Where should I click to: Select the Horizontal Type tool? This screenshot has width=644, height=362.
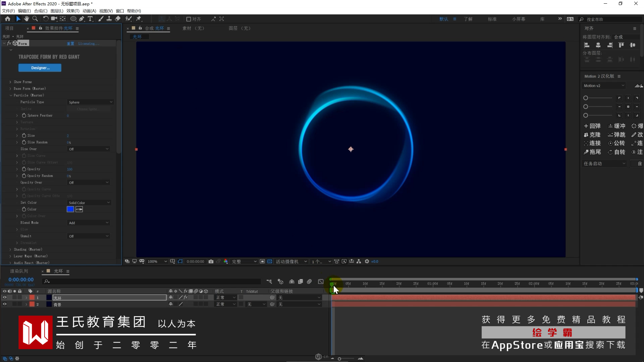[90, 19]
